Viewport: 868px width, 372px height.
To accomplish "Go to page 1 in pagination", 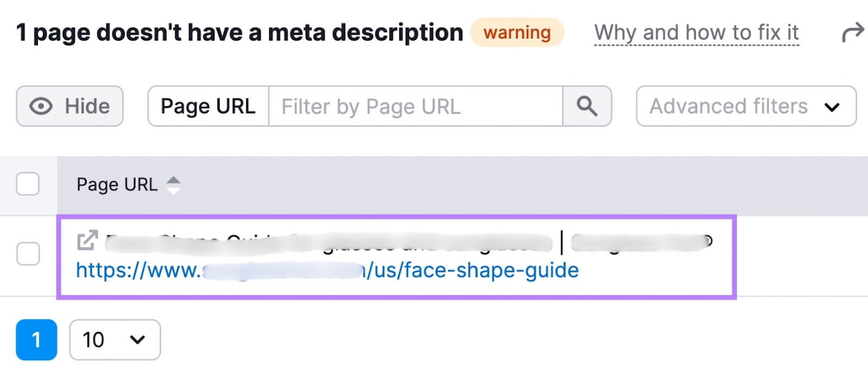I will point(36,340).
